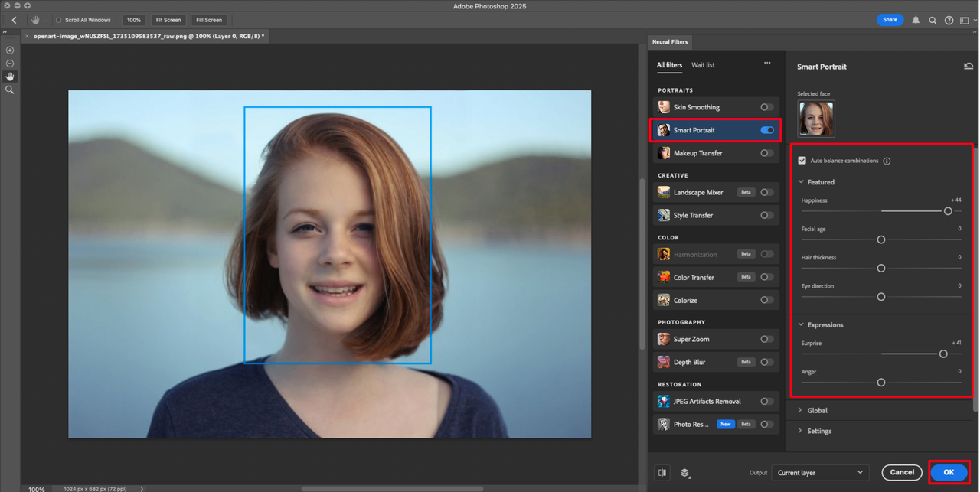Click the Fit Screen button

[x=168, y=21]
